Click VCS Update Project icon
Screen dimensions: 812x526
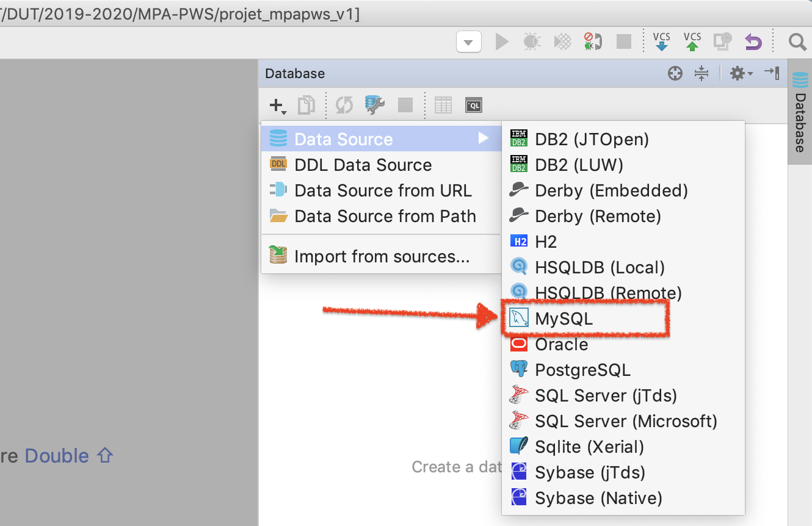[x=662, y=41]
